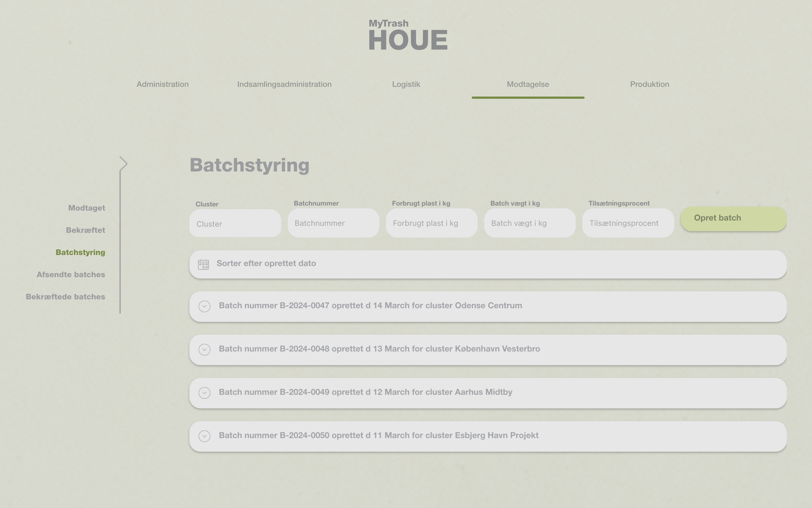Expand batch B-2024-0047 Odense Centrum
812x508 pixels.
(204, 306)
